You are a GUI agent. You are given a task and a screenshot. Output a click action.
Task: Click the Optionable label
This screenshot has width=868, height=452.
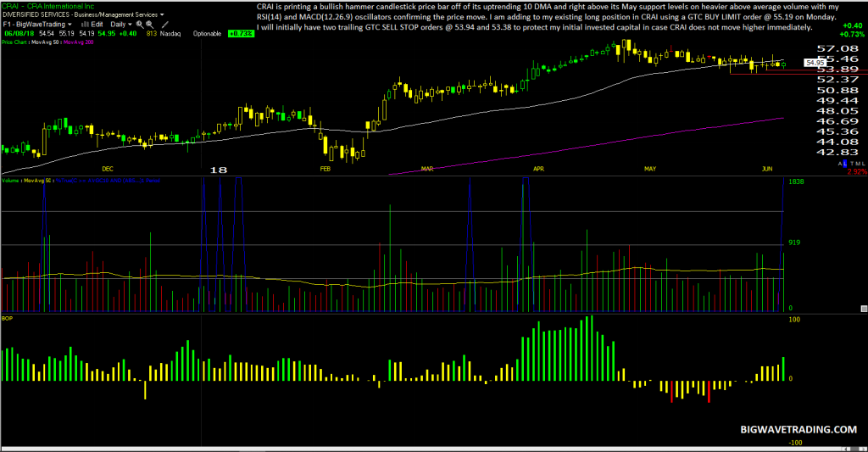coord(207,34)
